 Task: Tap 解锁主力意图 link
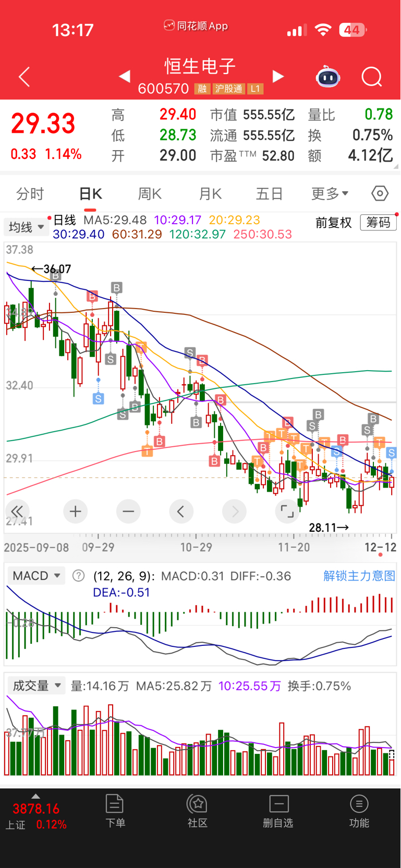click(x=359, y=576)
